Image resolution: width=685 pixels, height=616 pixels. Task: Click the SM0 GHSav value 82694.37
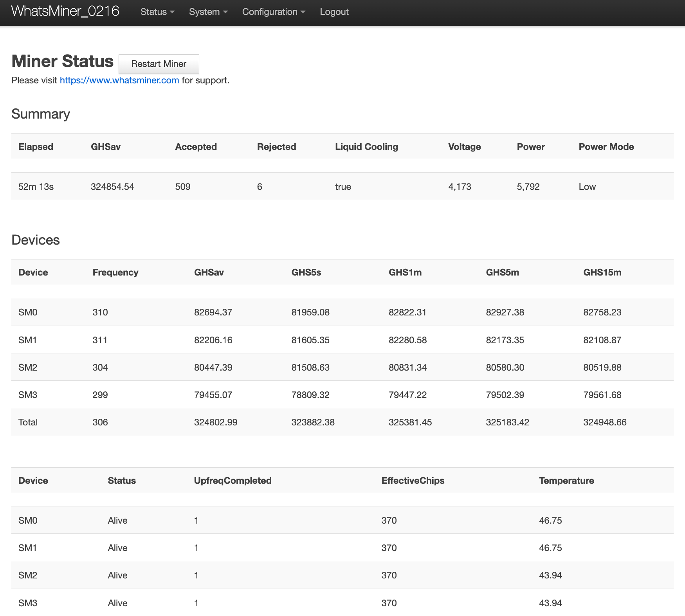[213, 312]
